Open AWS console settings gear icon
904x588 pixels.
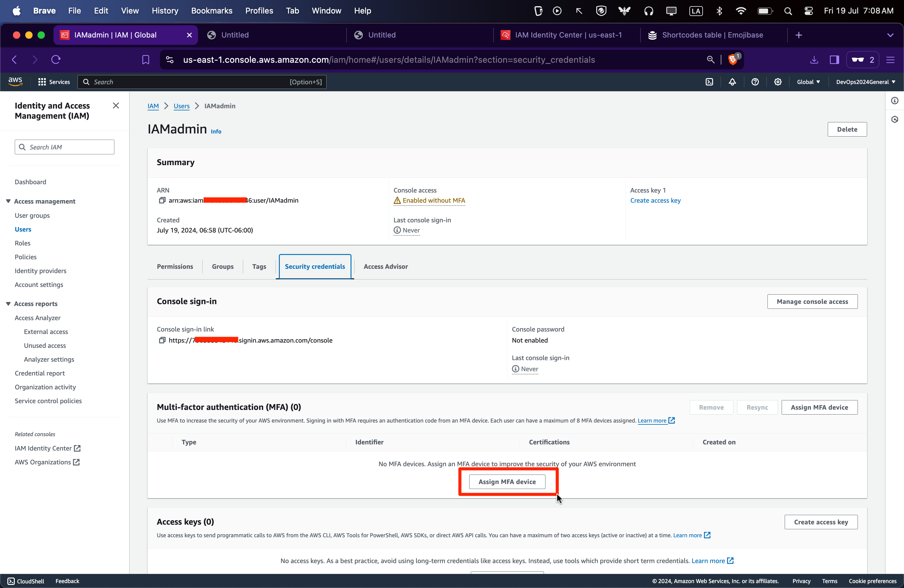pyautogui.click(x=778, y=82)
